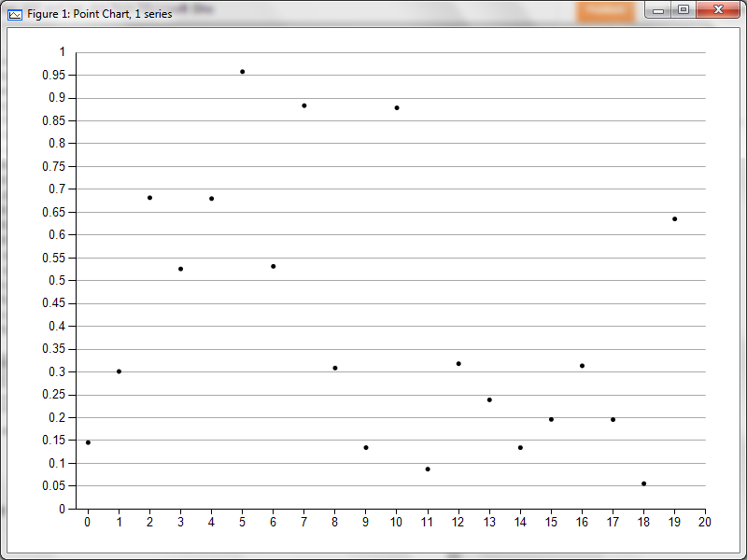Click the y-axis label '0.85'
Screen dimensions: 747x560
point(53,120)
